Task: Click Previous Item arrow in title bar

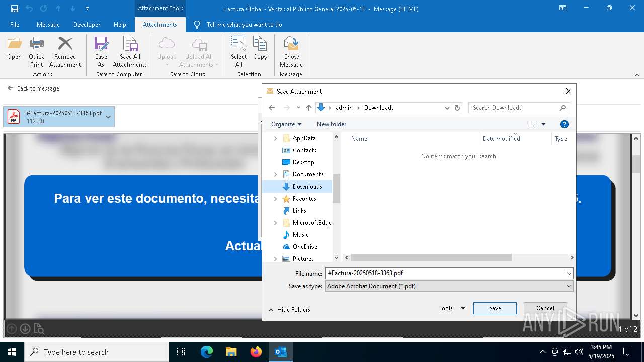Action: click(58, 8)
